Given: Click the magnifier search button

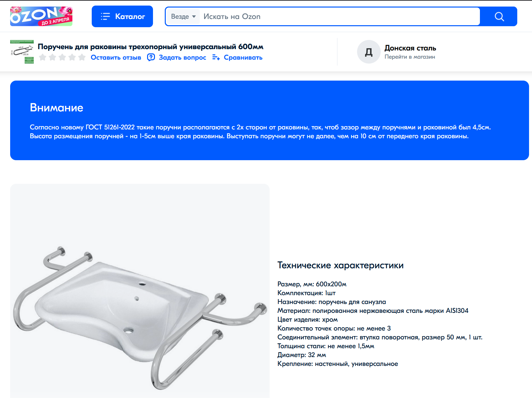Looking at the screenshot, I should (499, 16).
